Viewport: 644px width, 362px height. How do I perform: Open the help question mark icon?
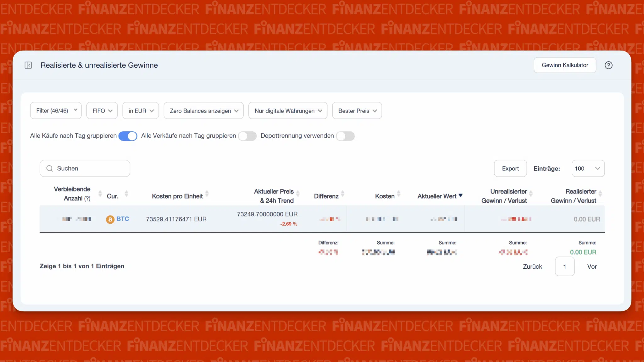pyautogui.click(x=609, y=65)
